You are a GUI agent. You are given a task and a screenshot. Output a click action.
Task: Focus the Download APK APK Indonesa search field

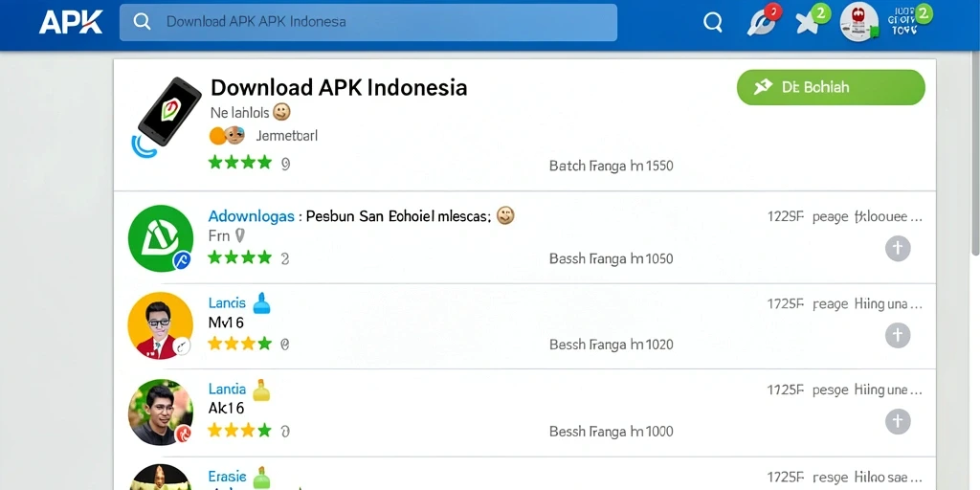click(368, 22)
